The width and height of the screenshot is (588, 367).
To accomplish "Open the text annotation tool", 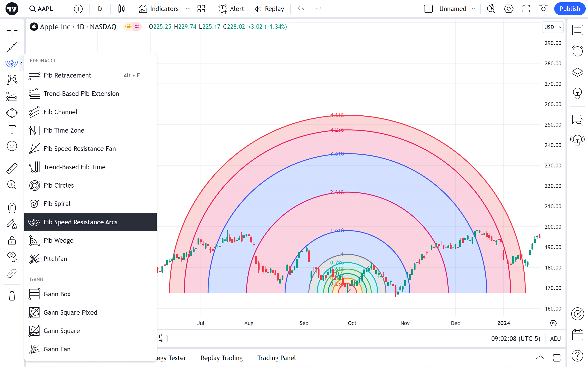I will (12, 129).
